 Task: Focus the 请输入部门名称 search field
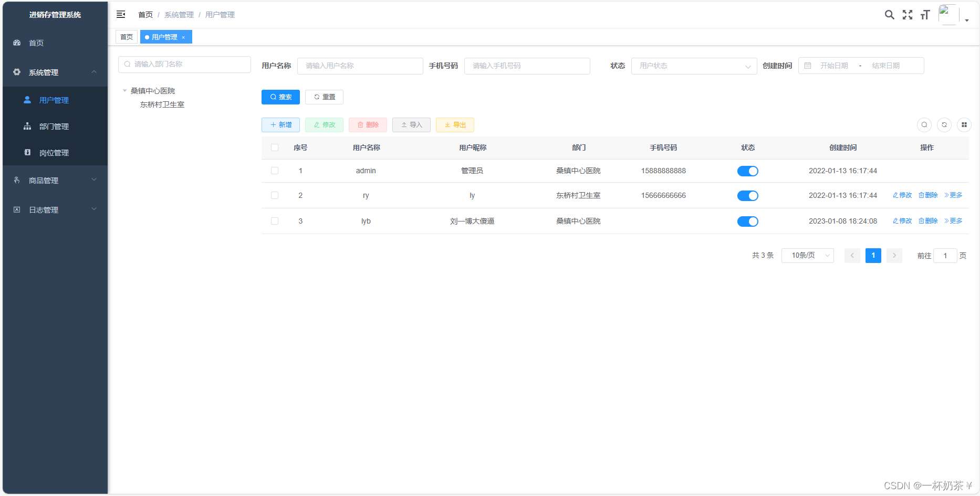coord(184,65)
